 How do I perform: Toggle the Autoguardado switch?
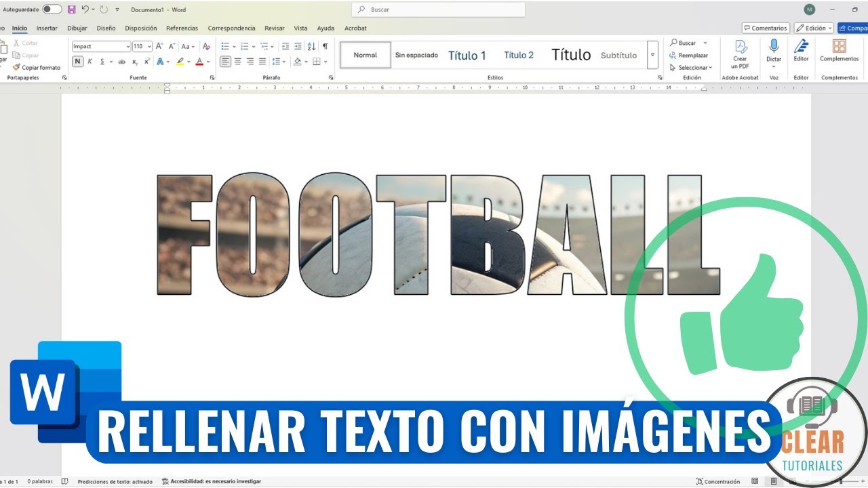coord(52,9)
